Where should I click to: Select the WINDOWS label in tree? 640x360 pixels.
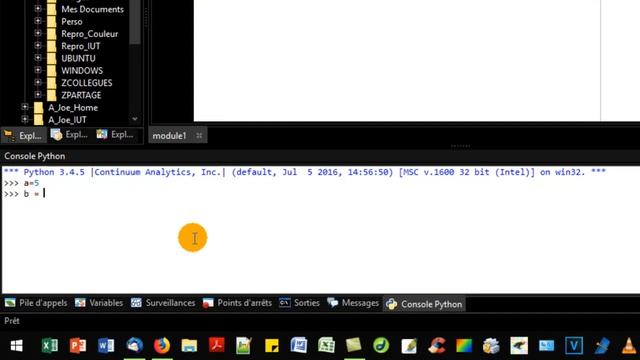(82, 71)
